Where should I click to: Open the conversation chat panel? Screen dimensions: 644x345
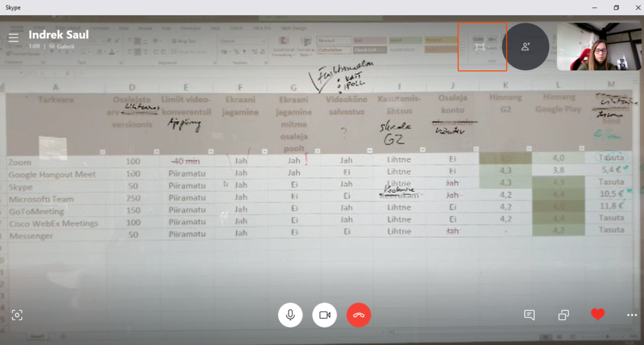[x=530, y=315]
